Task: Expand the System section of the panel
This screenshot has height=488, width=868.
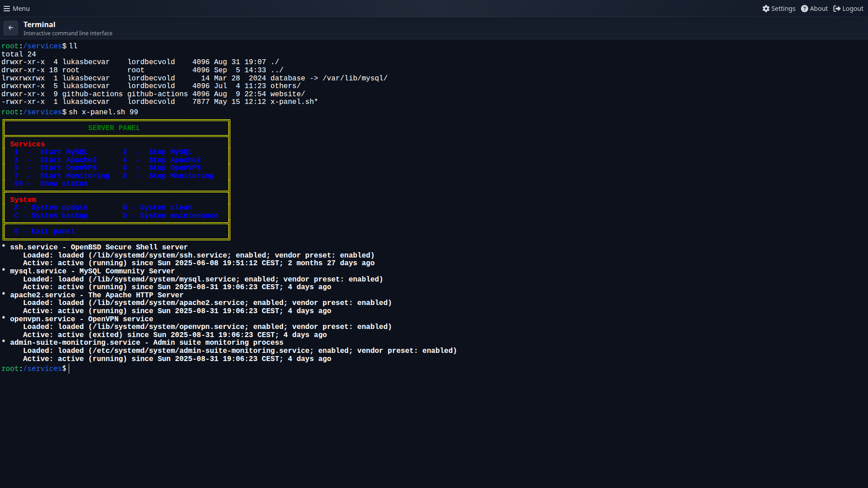Action: point(23,199)
